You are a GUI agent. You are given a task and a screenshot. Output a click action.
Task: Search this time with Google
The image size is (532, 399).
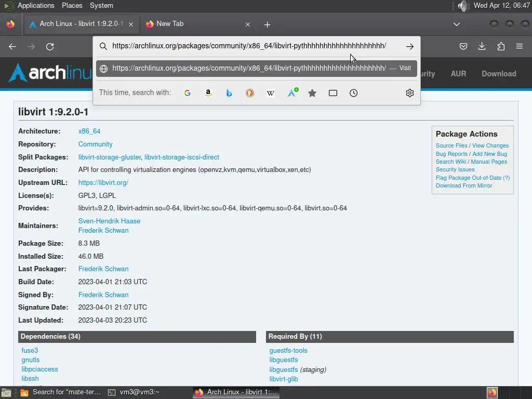[x=187, y=93]
